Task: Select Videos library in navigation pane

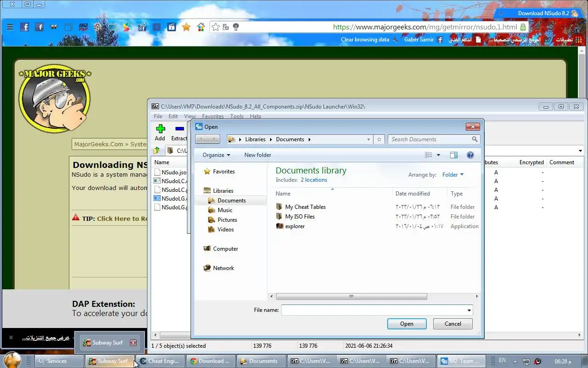Action: (x=221, y=230)
